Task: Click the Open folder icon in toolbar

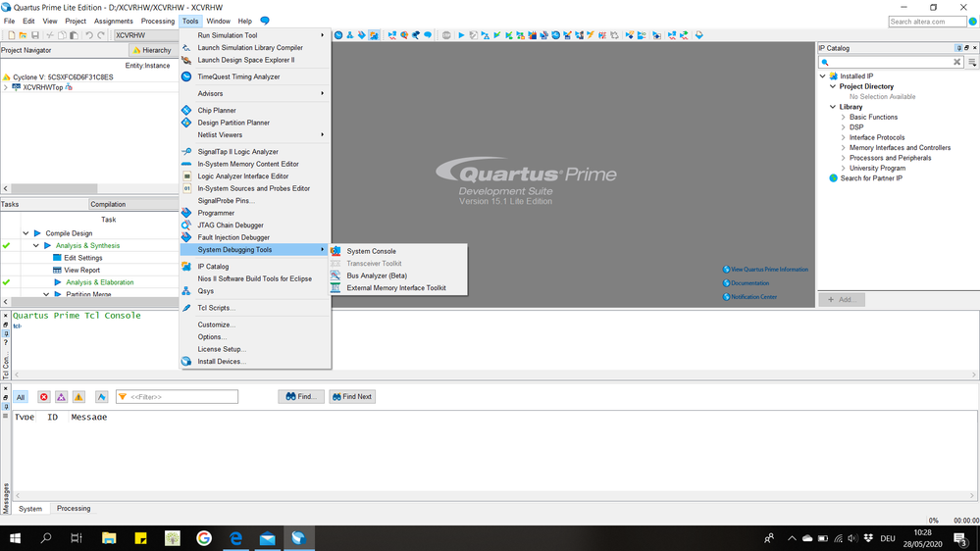Action: (24, 35)
